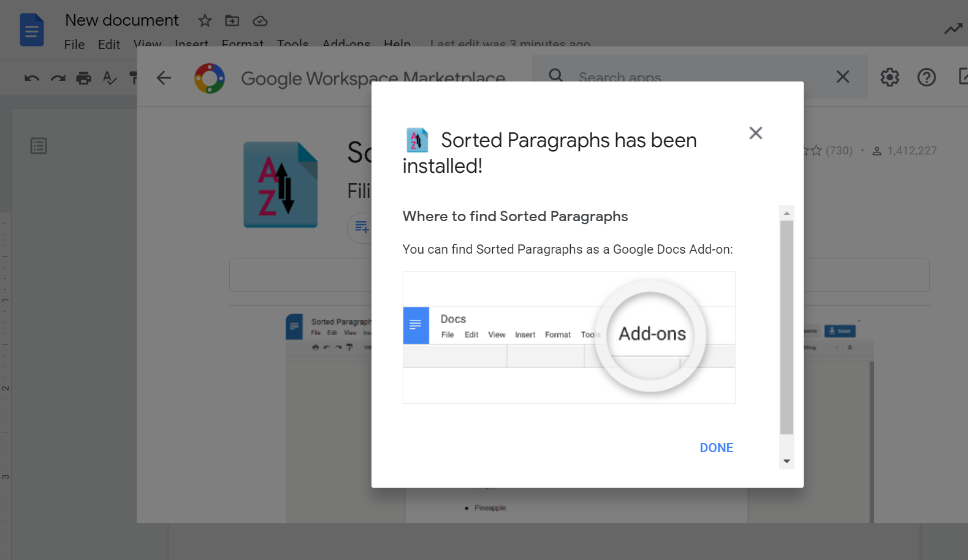968x560 pixels.
Task: Click the Undo toolbar icon
Action: point(32,78)
